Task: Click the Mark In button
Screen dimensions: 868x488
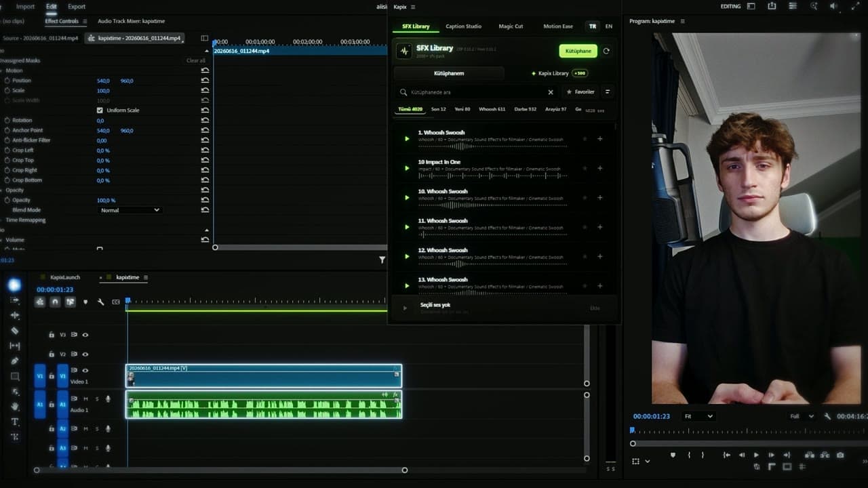Action: pos(689,455)
